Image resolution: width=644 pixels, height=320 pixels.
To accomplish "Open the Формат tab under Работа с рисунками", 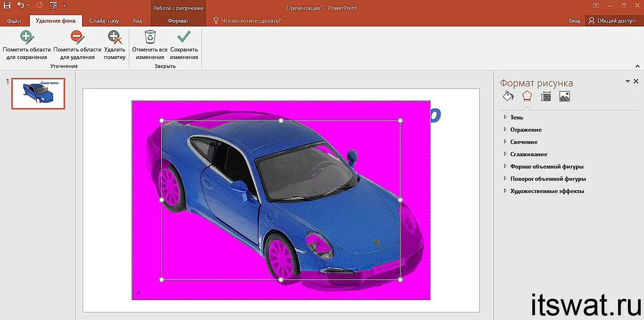I will [x=178, y=21].
